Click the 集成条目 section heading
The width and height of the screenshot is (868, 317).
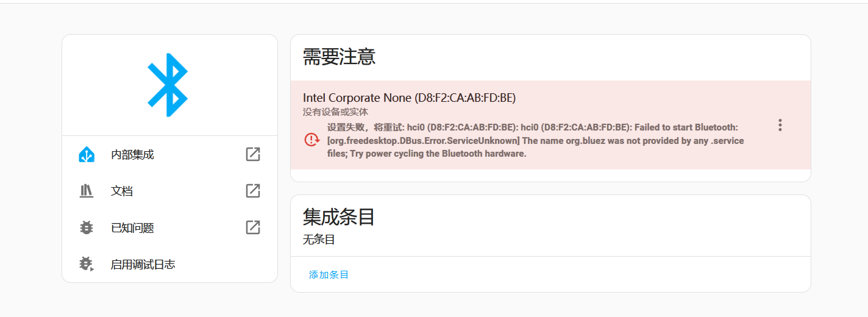[x=340, y=217]
